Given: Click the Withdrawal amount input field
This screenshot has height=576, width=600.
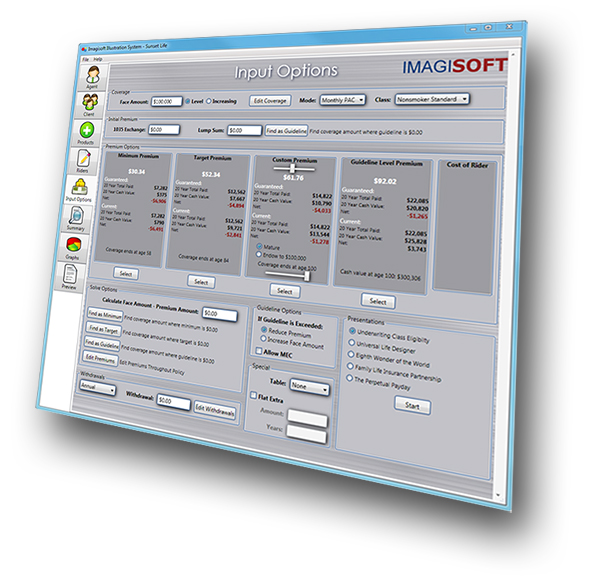Looking at the screenshot, I should pyautogui.click(x=173, y=401).
